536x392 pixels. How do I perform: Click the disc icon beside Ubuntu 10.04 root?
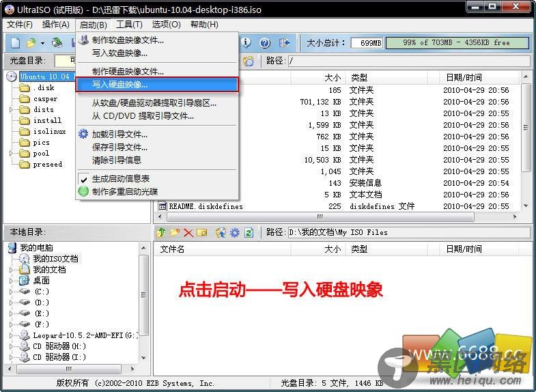point(12,76)
